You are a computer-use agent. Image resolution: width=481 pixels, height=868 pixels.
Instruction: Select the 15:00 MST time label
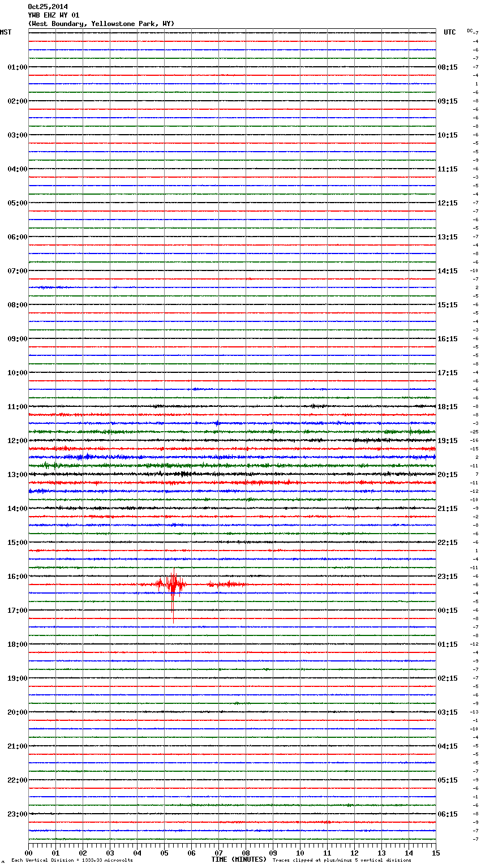pyautogui.click(x=18, y=543)
